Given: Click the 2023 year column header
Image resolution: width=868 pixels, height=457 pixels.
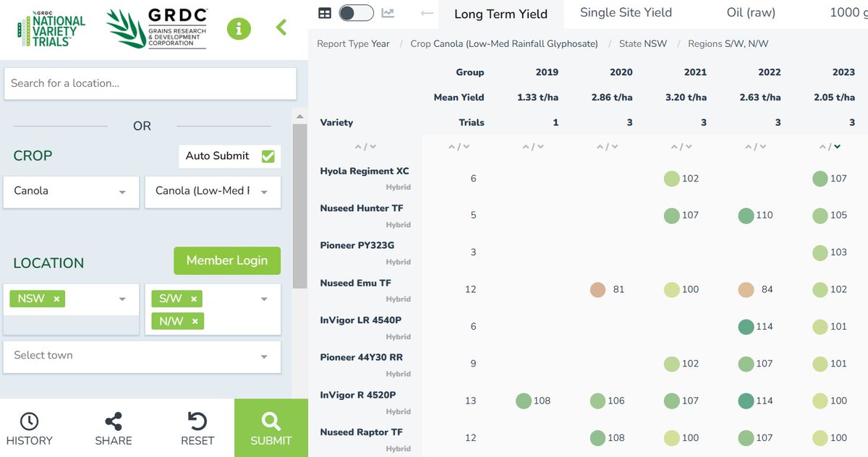Looking at the screenshot, I should (843, 72).
